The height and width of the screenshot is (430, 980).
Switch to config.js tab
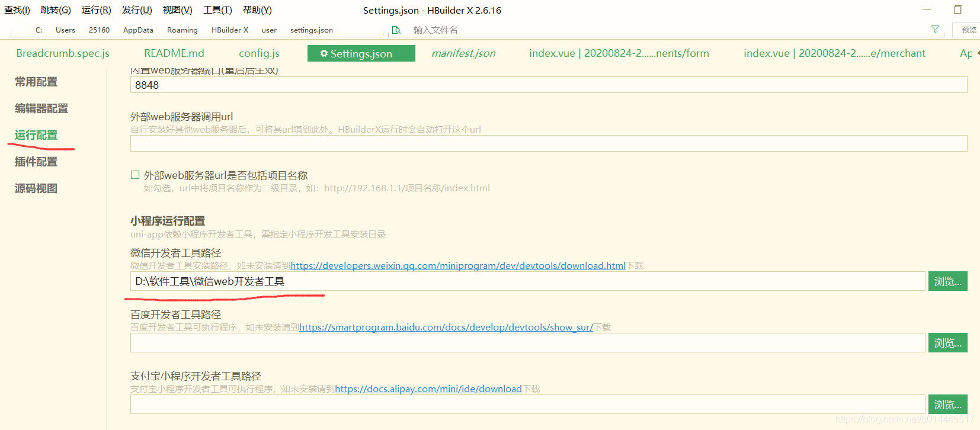click(259, 53)
